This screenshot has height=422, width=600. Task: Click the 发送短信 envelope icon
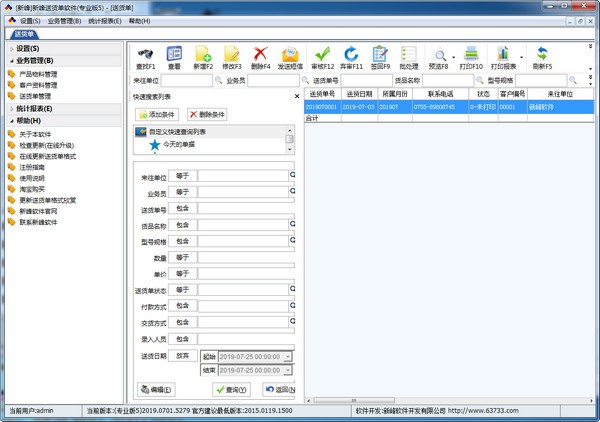[291, 53]
